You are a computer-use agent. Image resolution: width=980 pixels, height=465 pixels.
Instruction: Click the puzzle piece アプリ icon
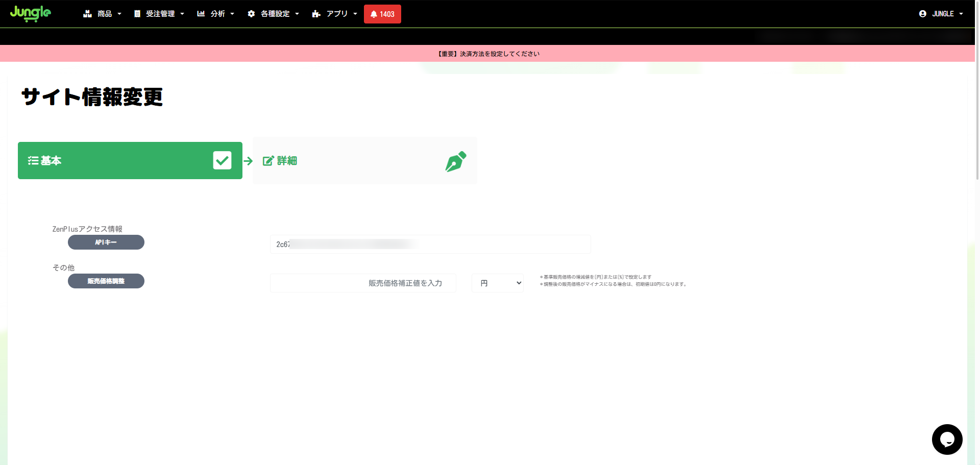[316, 14]
